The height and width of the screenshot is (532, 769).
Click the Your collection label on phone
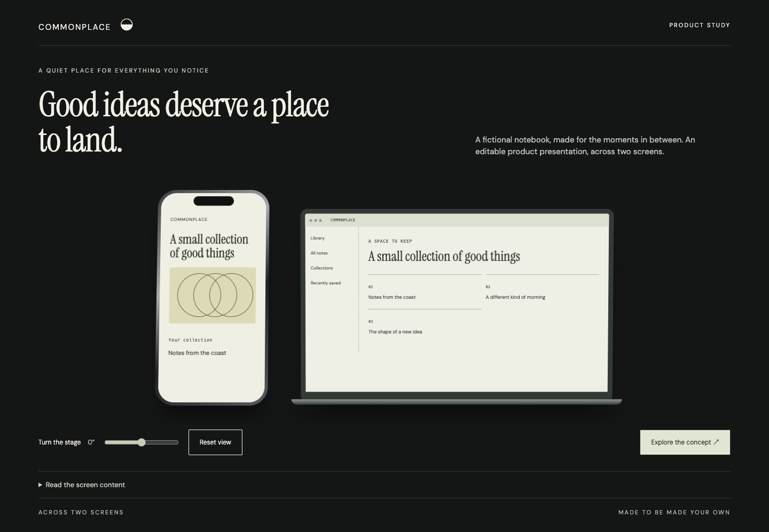191,340
